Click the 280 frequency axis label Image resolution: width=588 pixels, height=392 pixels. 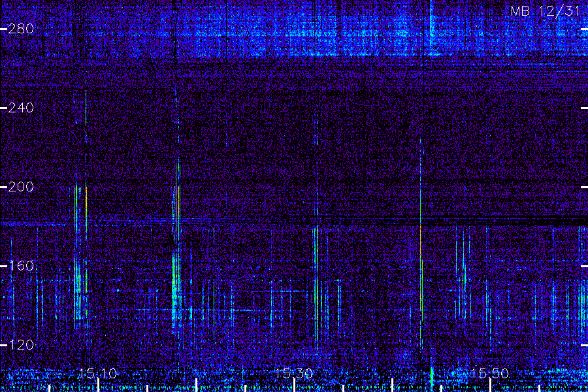coord(21,29)
